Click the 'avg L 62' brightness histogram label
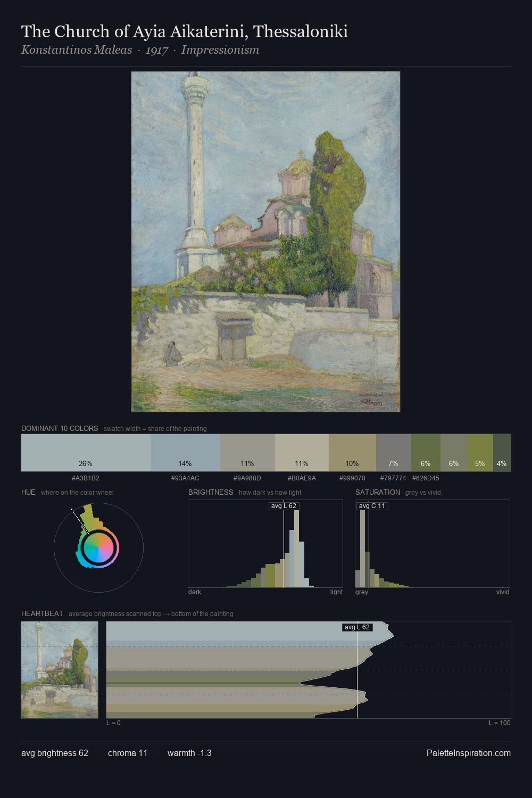 tap(284, 506)
